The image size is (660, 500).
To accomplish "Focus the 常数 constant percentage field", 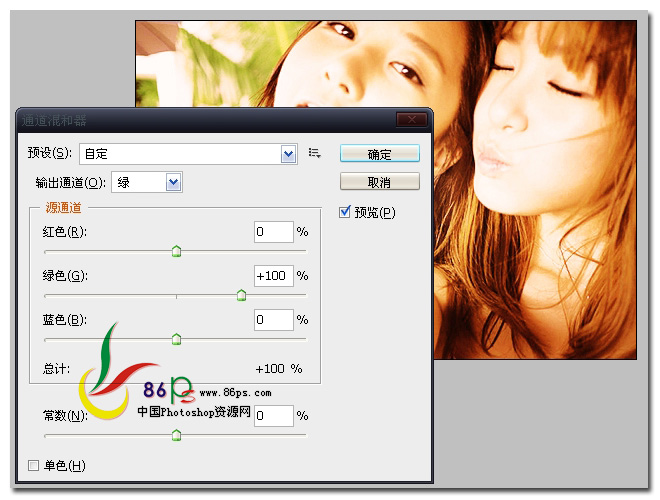I will click(x=273, y=415).
